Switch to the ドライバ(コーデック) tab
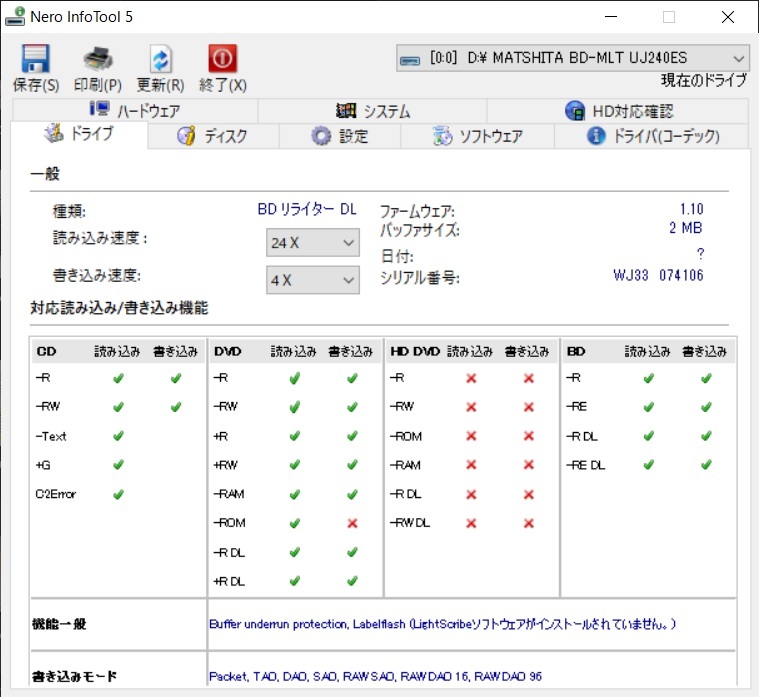This screenshot has height=697, width=759. (x=653, y=136)
